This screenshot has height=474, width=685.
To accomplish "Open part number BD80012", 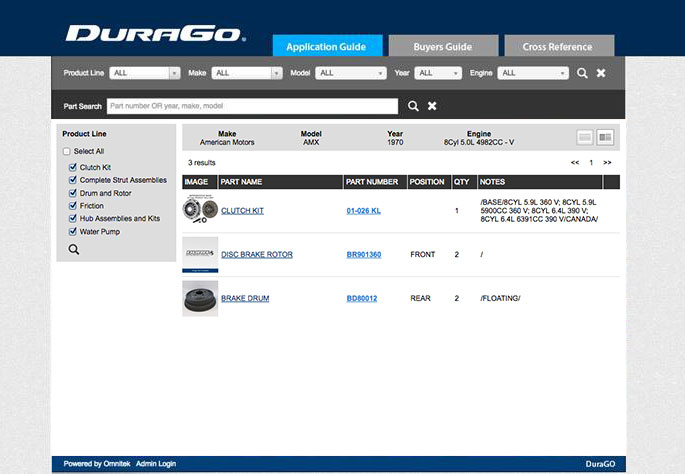I will coord(362,298).
